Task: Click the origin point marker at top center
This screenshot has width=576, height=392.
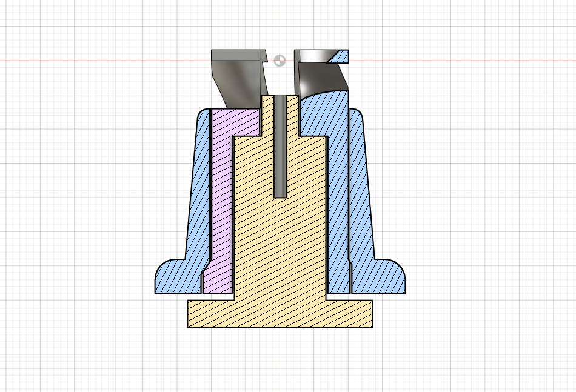Action: pyautogui.click(x=279, y=61)
